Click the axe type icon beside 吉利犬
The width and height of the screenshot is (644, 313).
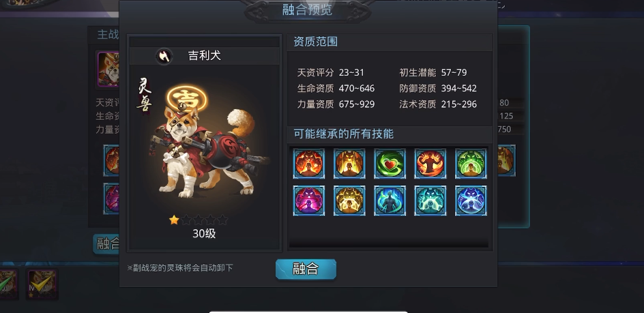164,56
